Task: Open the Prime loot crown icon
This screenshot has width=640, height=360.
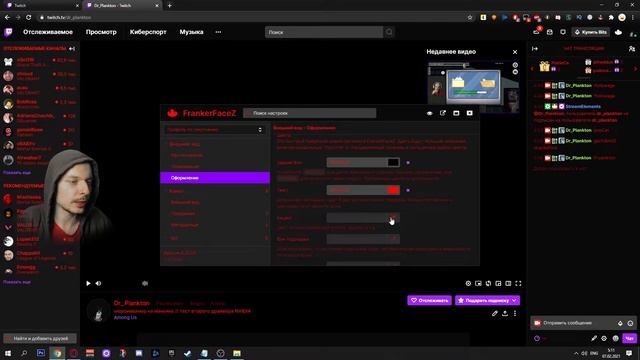Action: pos(550,32)
